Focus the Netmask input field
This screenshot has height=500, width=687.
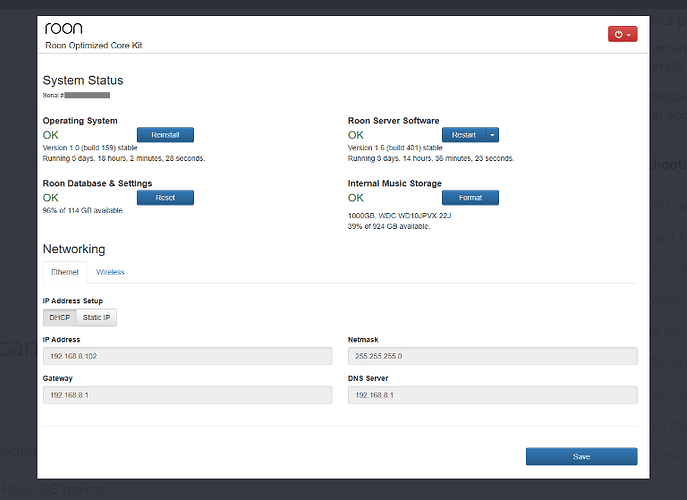click(492, 356)
